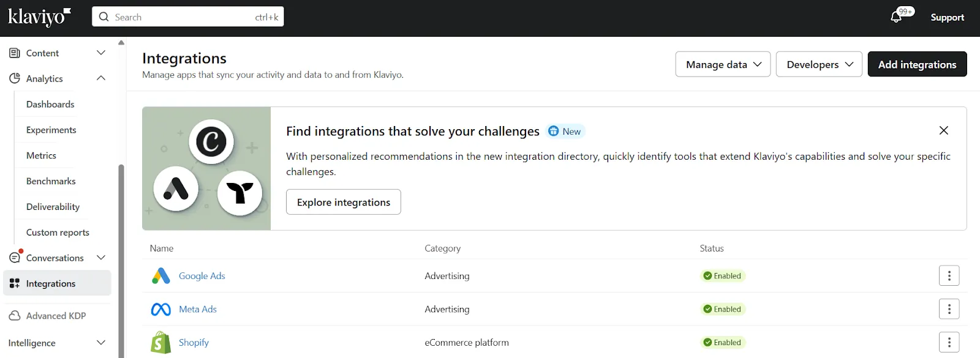Click the Enabled status for Google Ads
The width and height of the screenshot is (980, 358).
coord(723,276)
